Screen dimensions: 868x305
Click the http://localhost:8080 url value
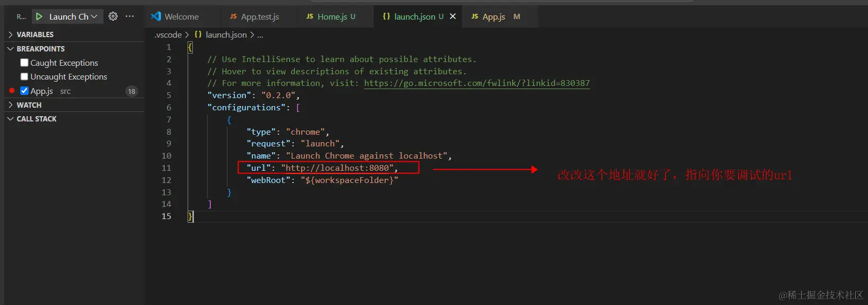(x=337, y=168)
